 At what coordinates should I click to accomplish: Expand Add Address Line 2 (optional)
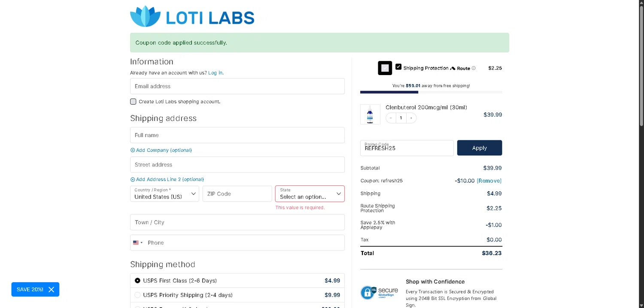click(x=167, y=179)
